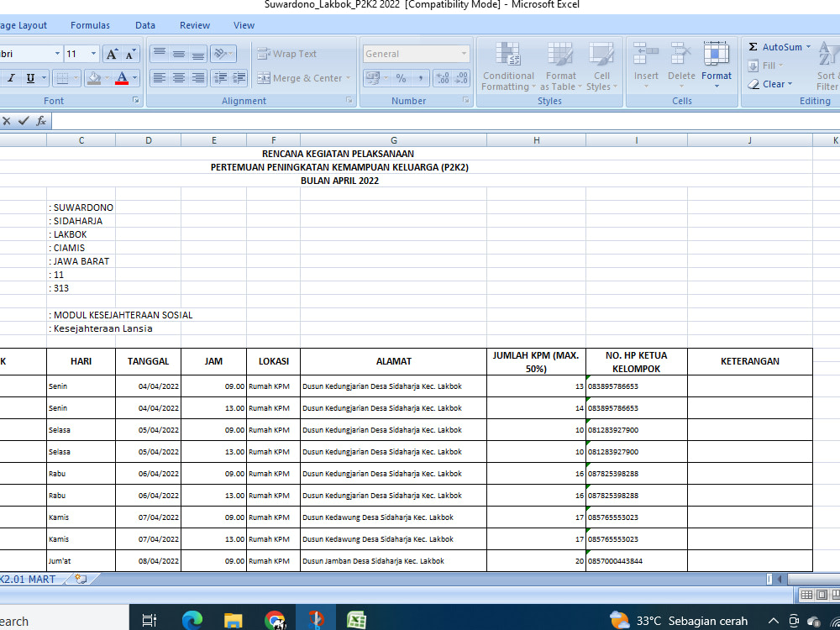The height and width of the screenshot is (630, 840).
Task: Open the Conditional Formatting menu
Action: click(508, 66)
